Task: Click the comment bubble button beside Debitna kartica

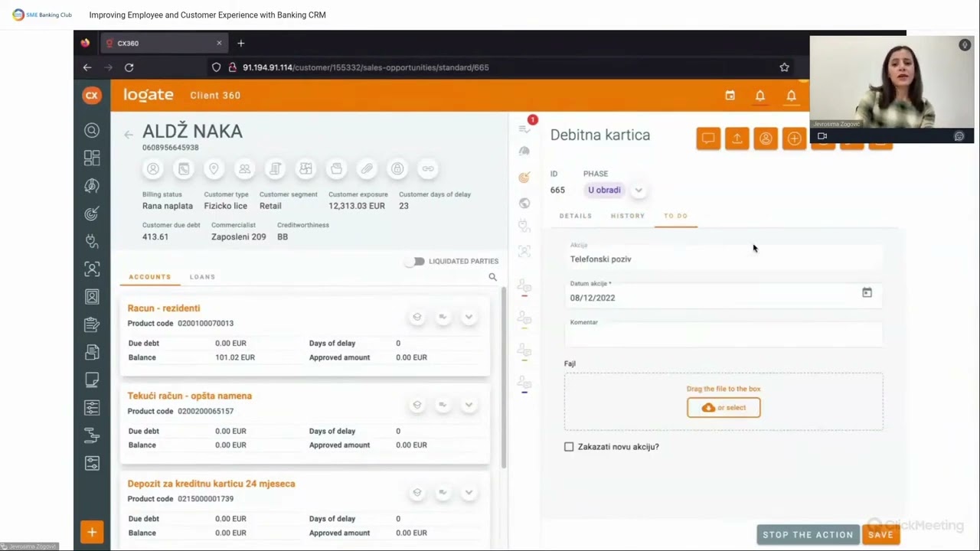Action: pos(708,139)
